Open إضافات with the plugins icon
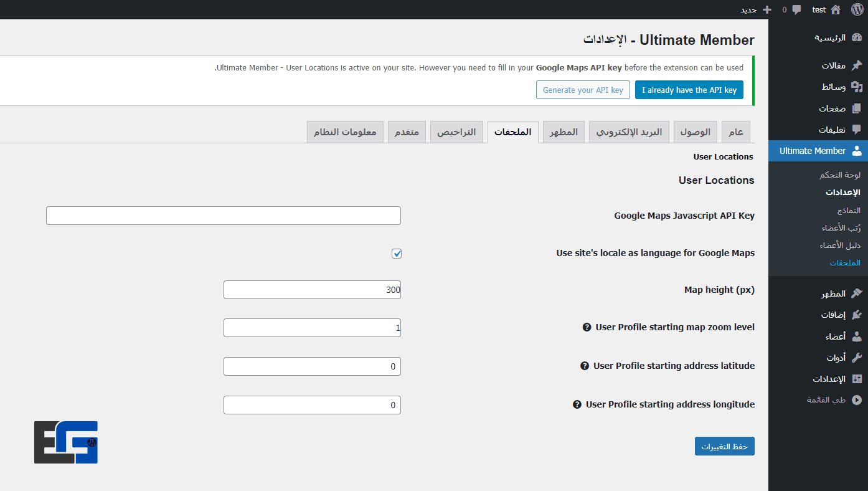Viewport: 868px width, 491px height. (x=857, y=314)
